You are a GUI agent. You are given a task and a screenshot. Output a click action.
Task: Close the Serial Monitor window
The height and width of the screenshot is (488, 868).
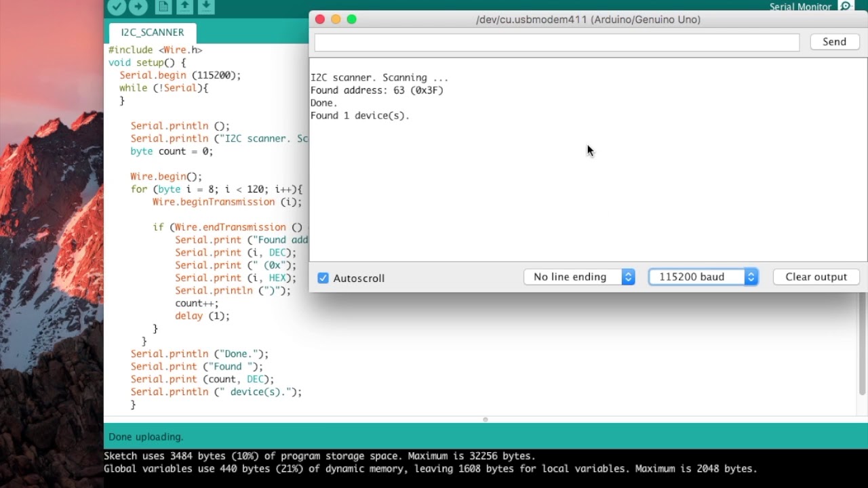(x=320, y=20)
